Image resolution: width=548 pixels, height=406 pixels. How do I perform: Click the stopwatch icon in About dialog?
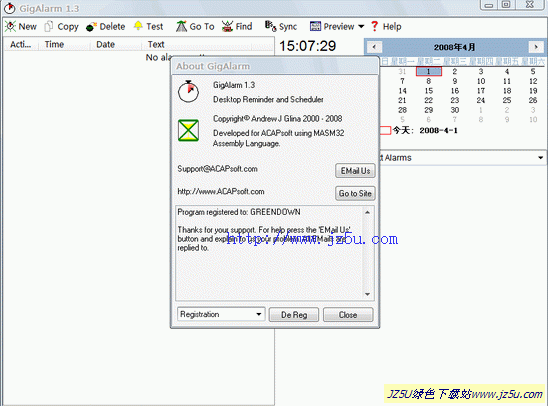[188, 92]
